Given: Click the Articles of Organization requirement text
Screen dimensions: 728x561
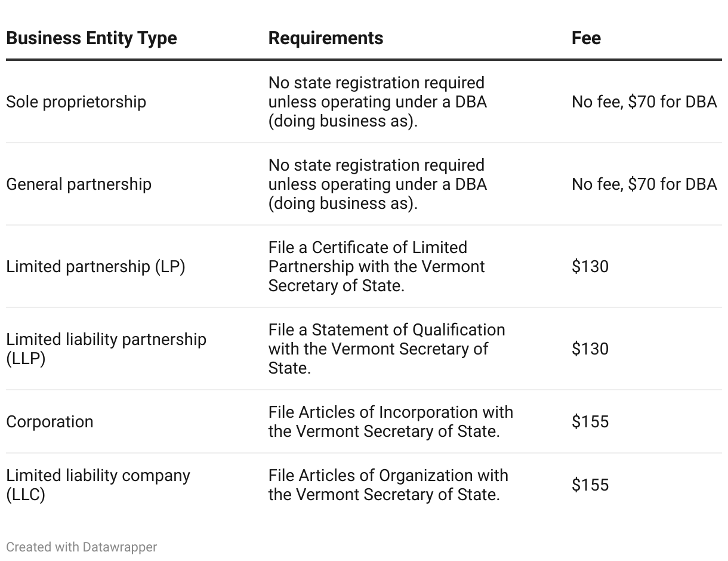Looking at the screenshot, I should 388,485.
